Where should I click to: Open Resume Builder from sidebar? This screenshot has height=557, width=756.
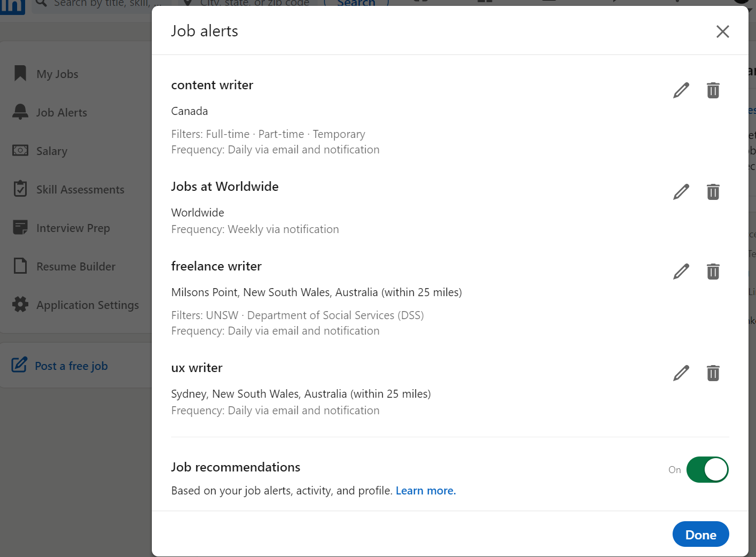(76, 267)
